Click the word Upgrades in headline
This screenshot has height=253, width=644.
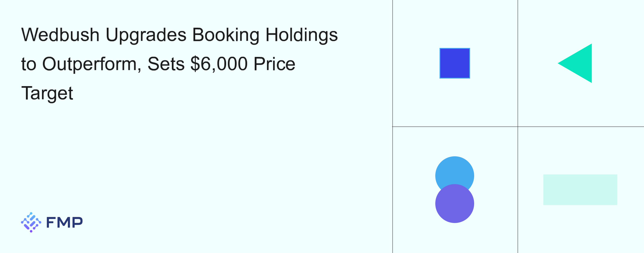[146, 35]
